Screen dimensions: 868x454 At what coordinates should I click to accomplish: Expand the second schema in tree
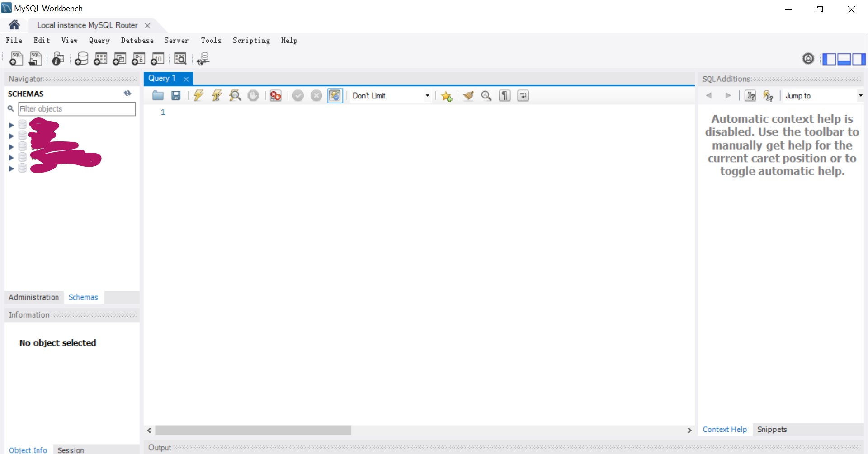(11, 136)
